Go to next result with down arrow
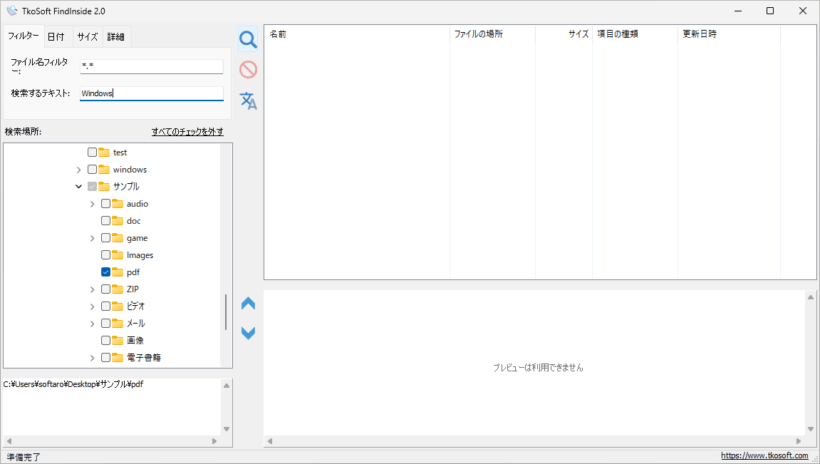 pyautogui.click(x=248, y=333)
